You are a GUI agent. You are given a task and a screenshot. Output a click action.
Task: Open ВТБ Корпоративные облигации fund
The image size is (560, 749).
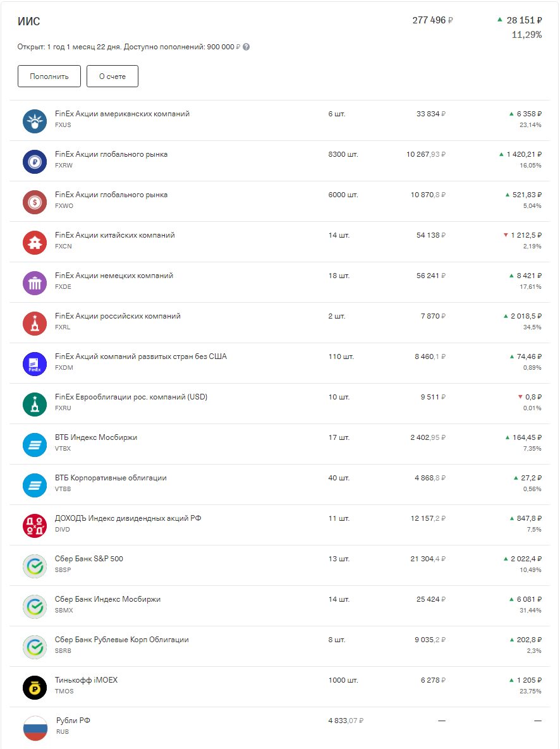(x=279, y=484)
